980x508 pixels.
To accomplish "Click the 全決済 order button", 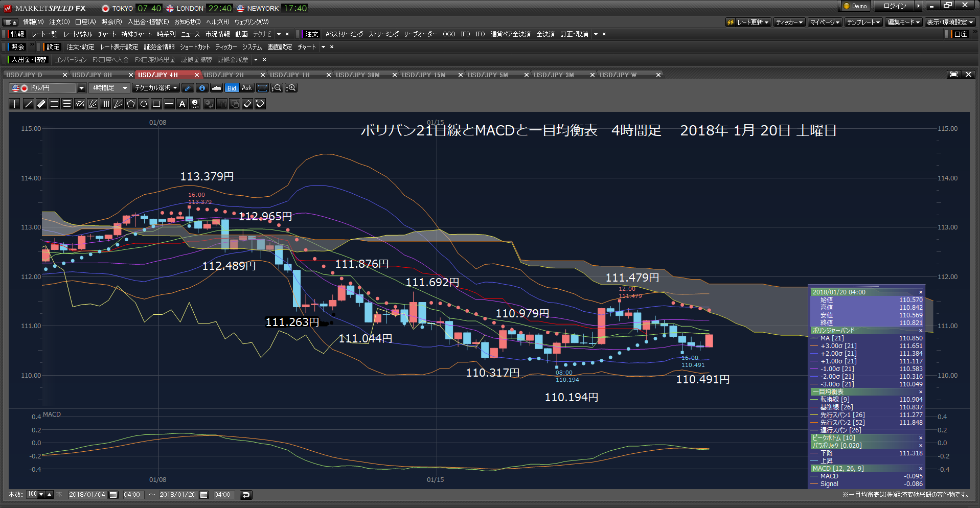I will tap(545, 34).
